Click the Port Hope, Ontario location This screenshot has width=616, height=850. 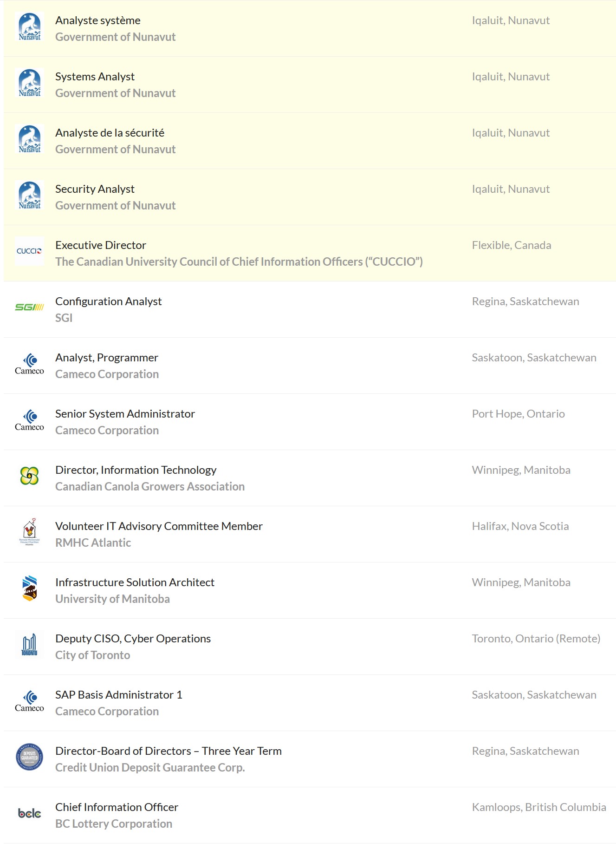[519, 414]
